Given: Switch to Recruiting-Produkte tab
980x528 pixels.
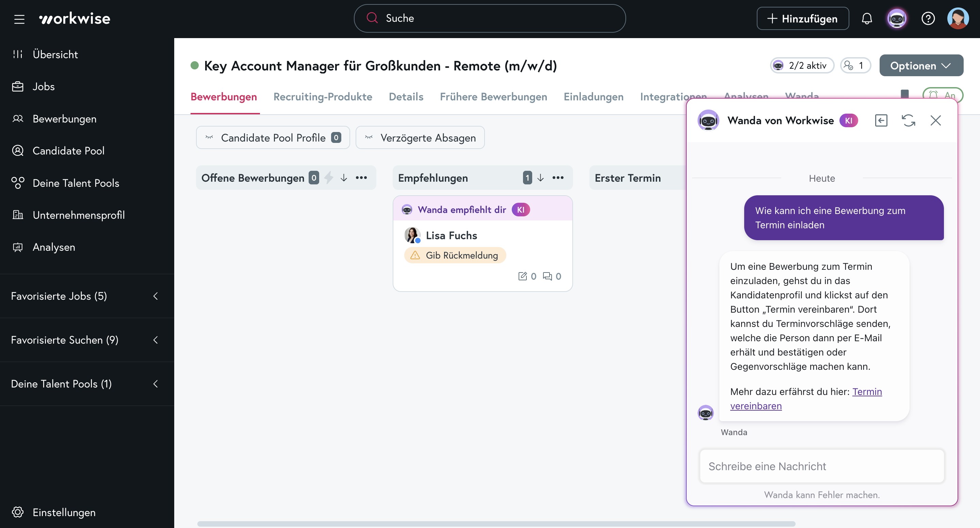Looking at the screenshot, I should coord(323,97).
